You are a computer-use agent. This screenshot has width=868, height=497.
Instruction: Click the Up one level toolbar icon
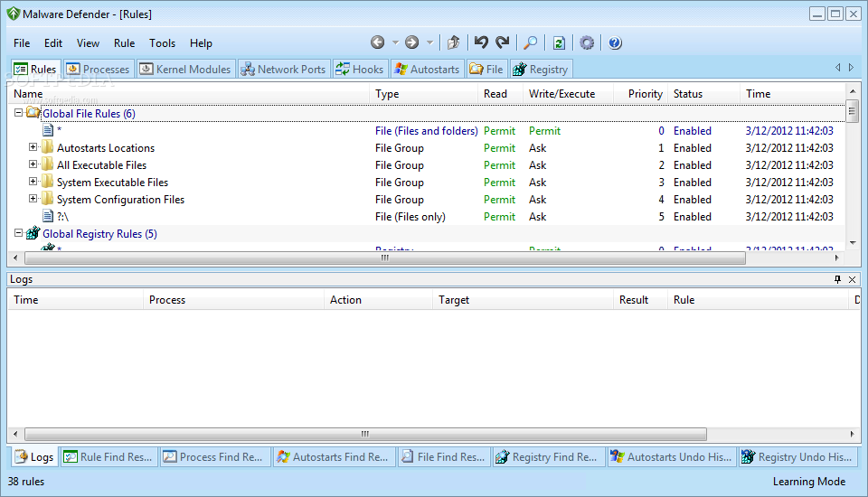454,42
